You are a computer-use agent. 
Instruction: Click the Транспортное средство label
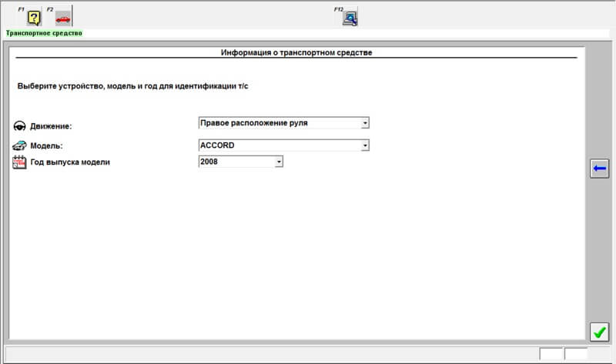44,33
